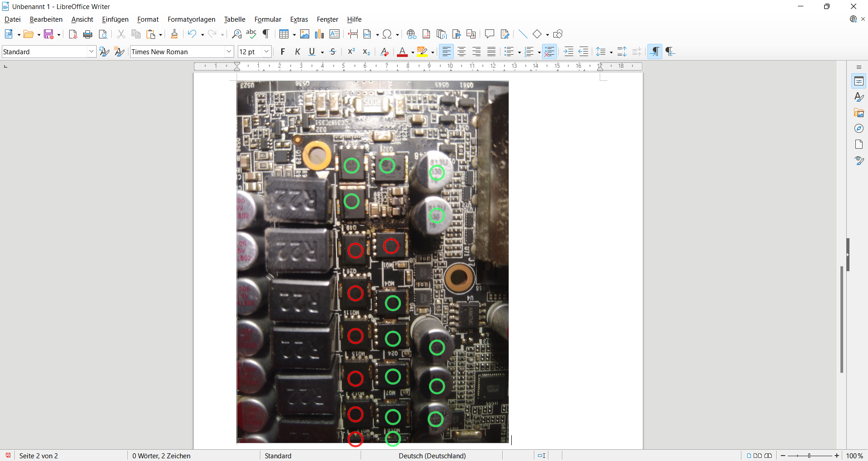Click the New document icon
The height and width of the screenshot is (461, 868).
coord(9,34)
